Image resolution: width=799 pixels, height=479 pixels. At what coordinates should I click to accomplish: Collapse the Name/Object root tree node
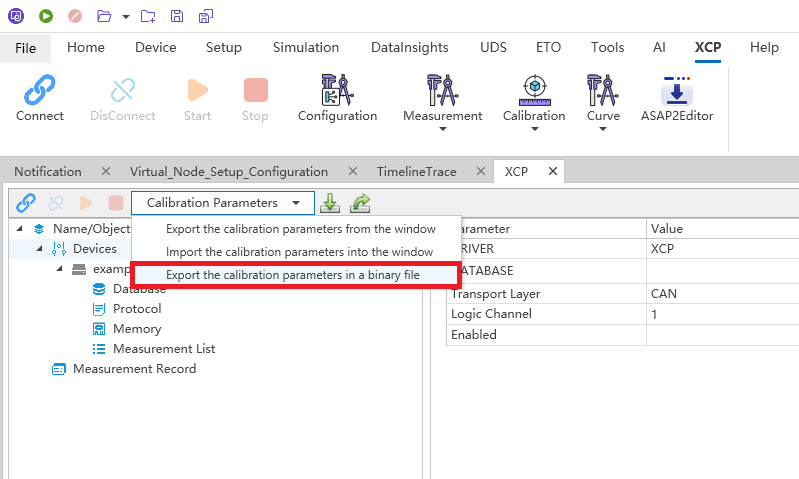(x=19, y=228)
